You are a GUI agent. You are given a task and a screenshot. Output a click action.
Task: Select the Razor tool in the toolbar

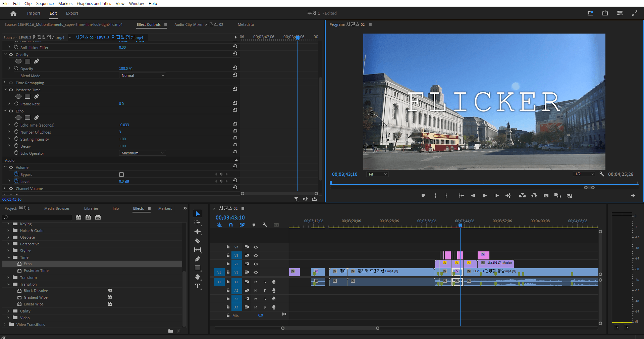(x=198, y=241)
